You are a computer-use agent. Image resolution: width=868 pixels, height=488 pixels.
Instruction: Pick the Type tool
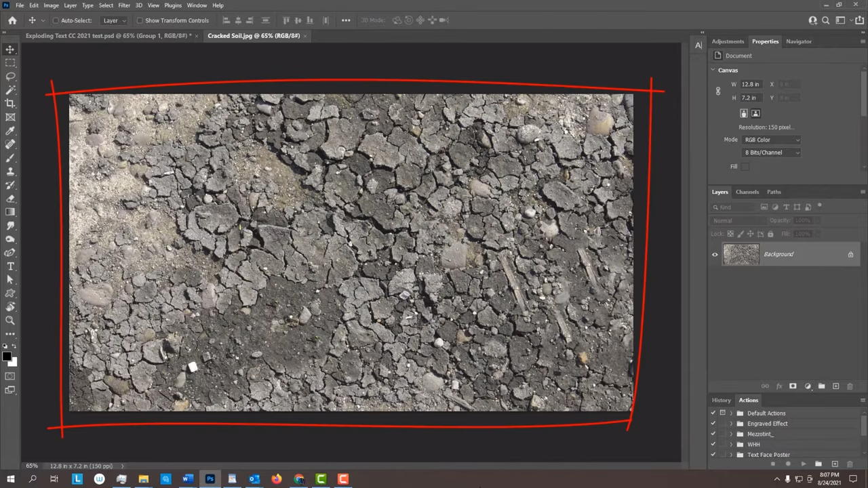(x=10, y=266)
